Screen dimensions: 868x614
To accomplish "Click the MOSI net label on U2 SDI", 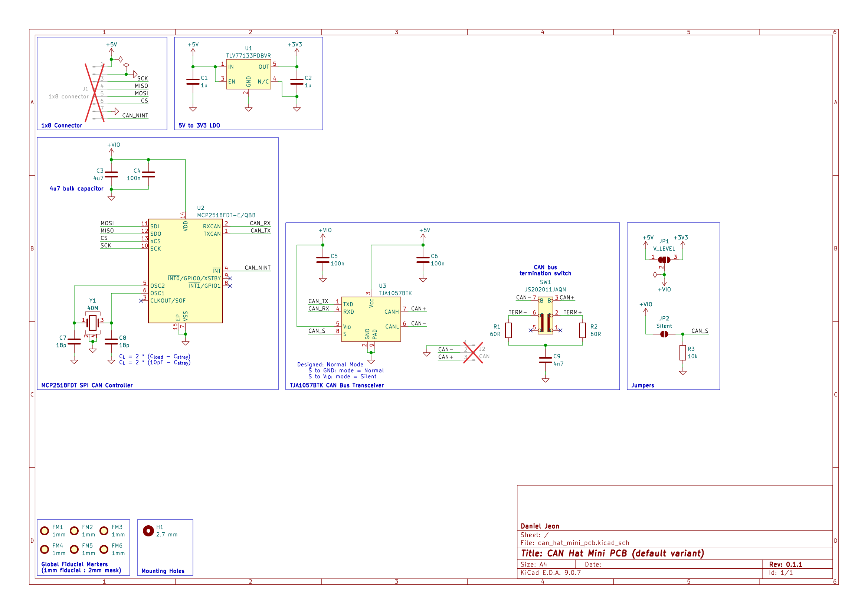I will (x=107, y=223).
